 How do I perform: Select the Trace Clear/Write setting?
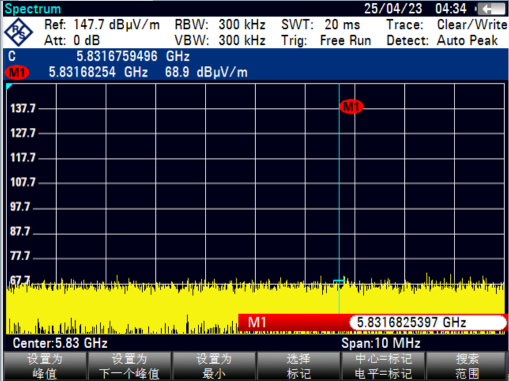447,25
